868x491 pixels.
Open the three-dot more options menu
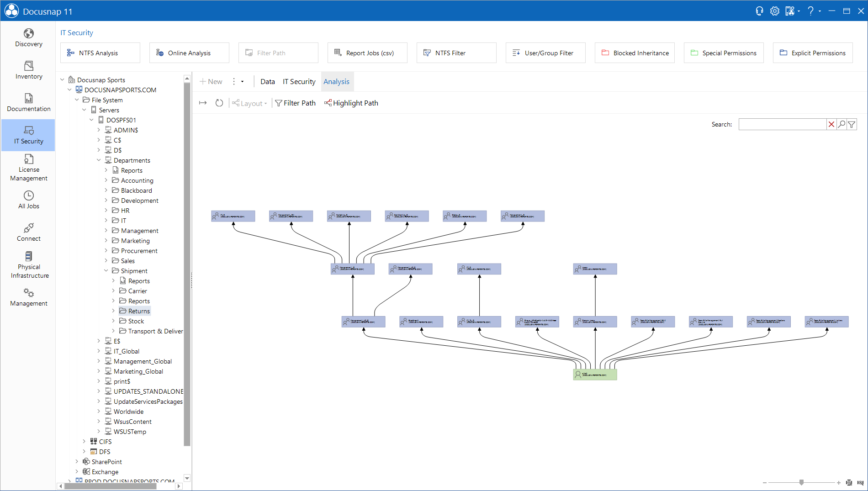click(x=234, y=81)
